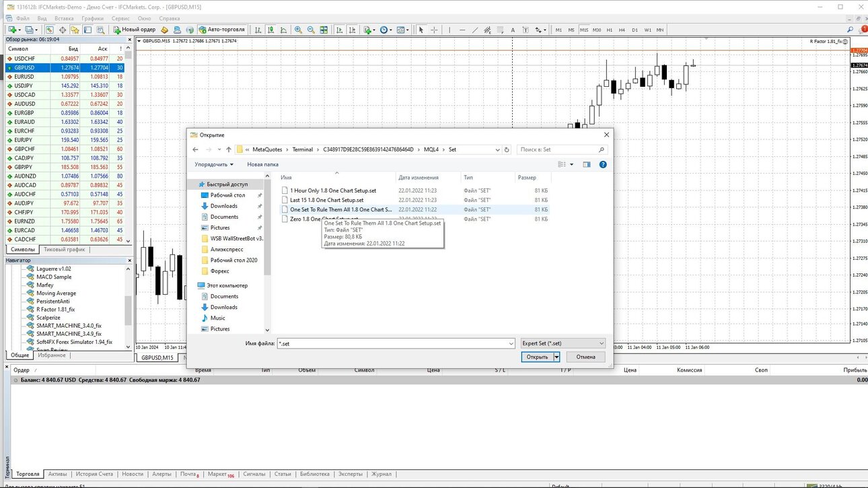
Task: Tile chart windows icon
Action: 324,30
